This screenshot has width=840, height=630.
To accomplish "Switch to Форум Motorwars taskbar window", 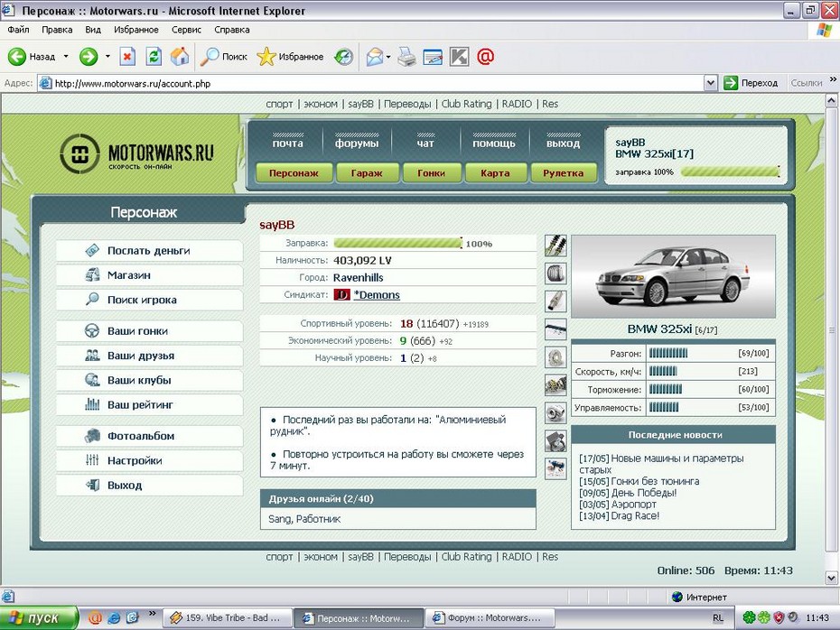I will coord(490,617).
